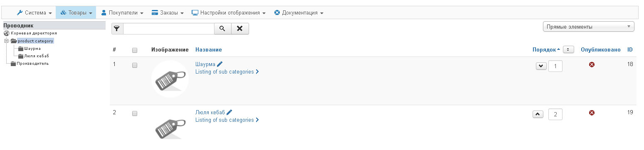Click the magnifier search button

pyautogui.click(x=222, y=29)
